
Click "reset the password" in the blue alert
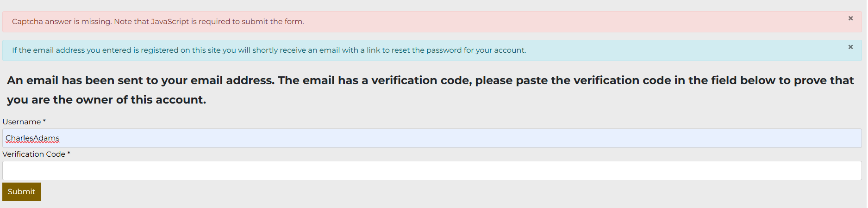[x=427, y=50]
